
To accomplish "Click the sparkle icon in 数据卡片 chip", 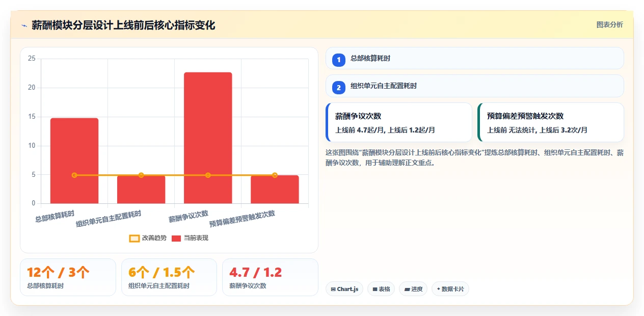I will coord(439,289).
